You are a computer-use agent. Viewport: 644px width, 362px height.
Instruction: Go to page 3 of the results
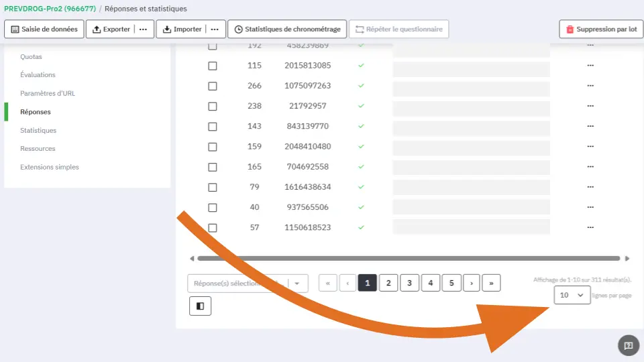(x=409, y=284)
